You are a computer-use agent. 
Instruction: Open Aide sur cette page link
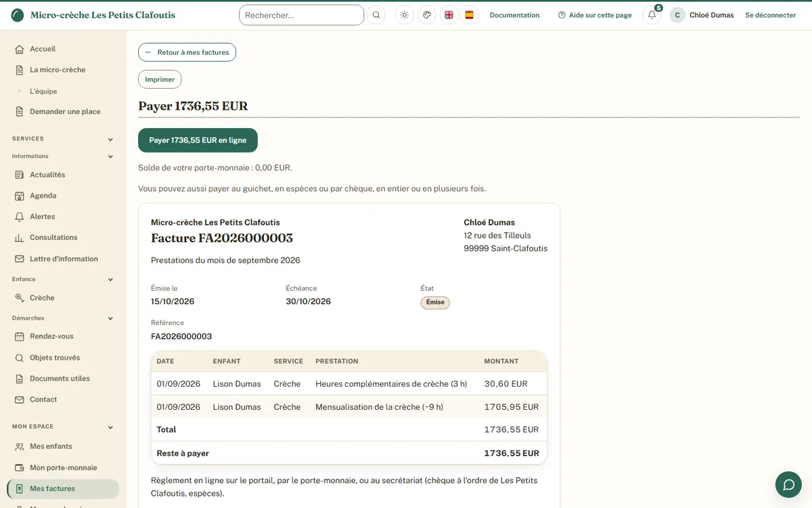pos(595,15)
